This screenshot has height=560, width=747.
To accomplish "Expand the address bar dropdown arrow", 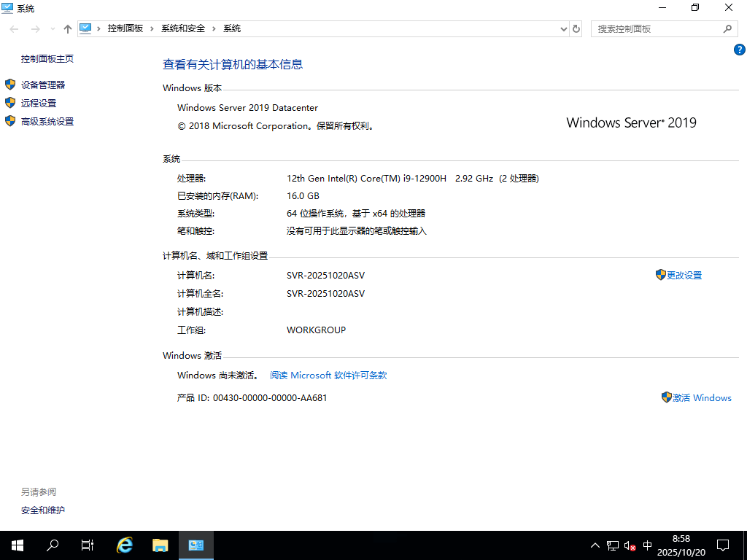I will point(562,28).
